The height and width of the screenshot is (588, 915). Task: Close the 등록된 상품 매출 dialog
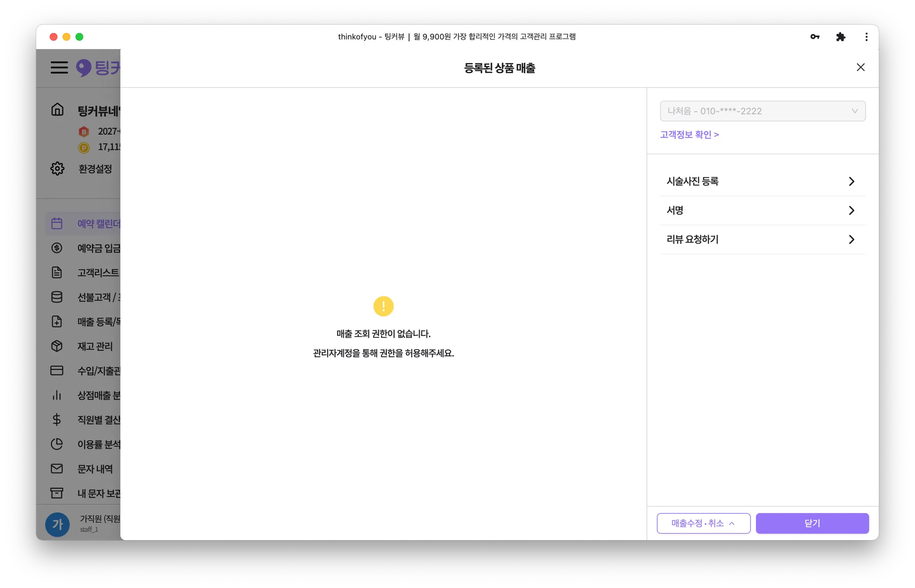pyautogui.click(x=860, y=67)
